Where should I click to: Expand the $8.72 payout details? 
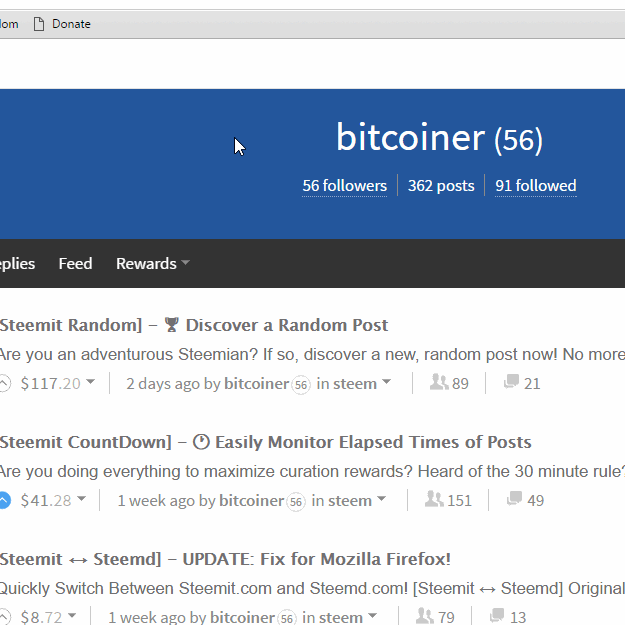point(48,617)
